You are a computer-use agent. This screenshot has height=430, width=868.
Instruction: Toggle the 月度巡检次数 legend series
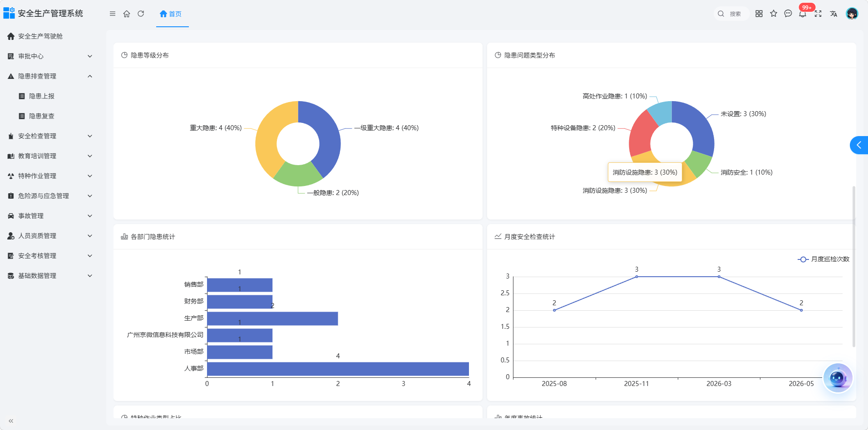pyautogui.click(x=824, y=259)
